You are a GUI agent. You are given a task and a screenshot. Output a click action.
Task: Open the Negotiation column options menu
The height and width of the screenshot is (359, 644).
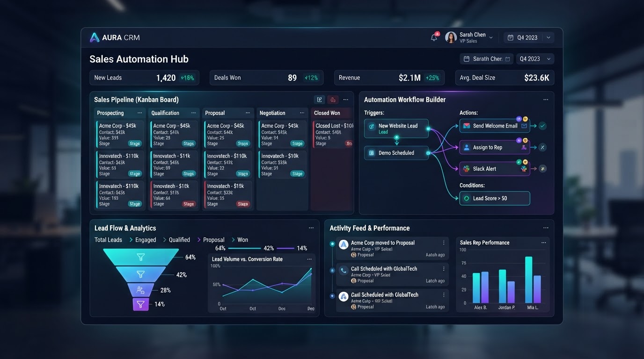[x=302, y=113]
